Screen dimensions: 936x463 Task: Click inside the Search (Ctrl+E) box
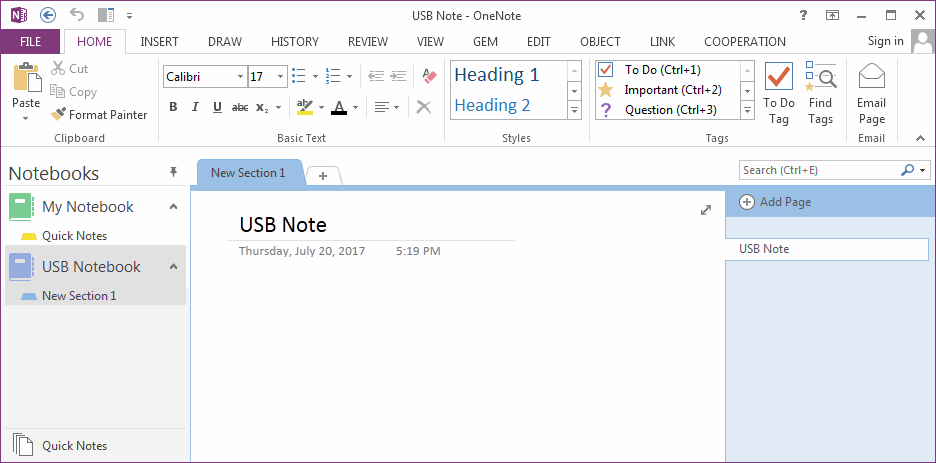(x=819, y=170)
